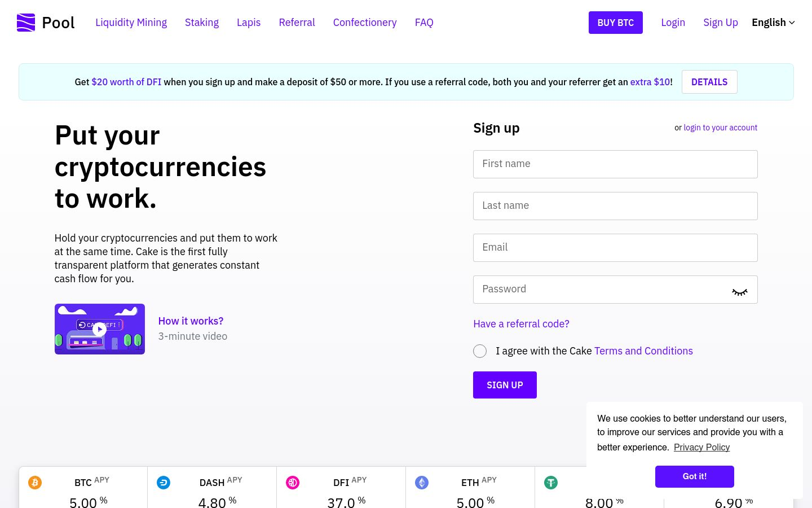Image resolution: width=812 pixels, height=508 pixels.
Task: Click login to your account link
Action: (x=720, y=128)
